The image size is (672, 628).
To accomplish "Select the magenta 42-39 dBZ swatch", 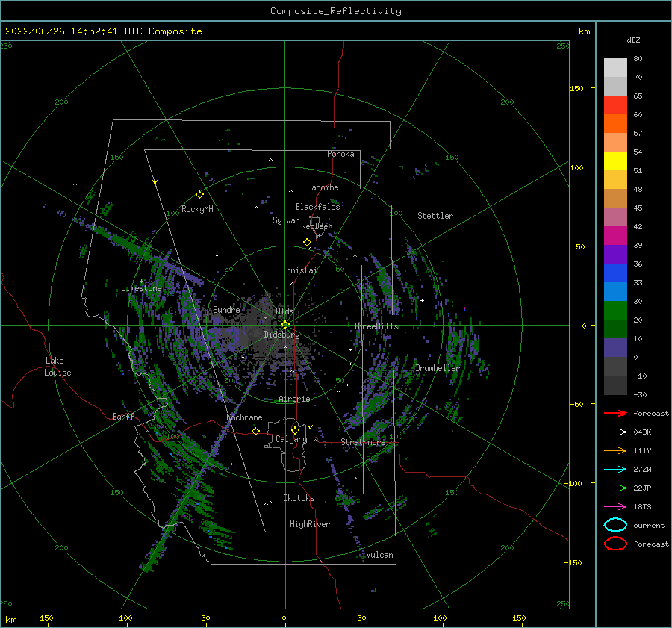I will pos(615,236).
